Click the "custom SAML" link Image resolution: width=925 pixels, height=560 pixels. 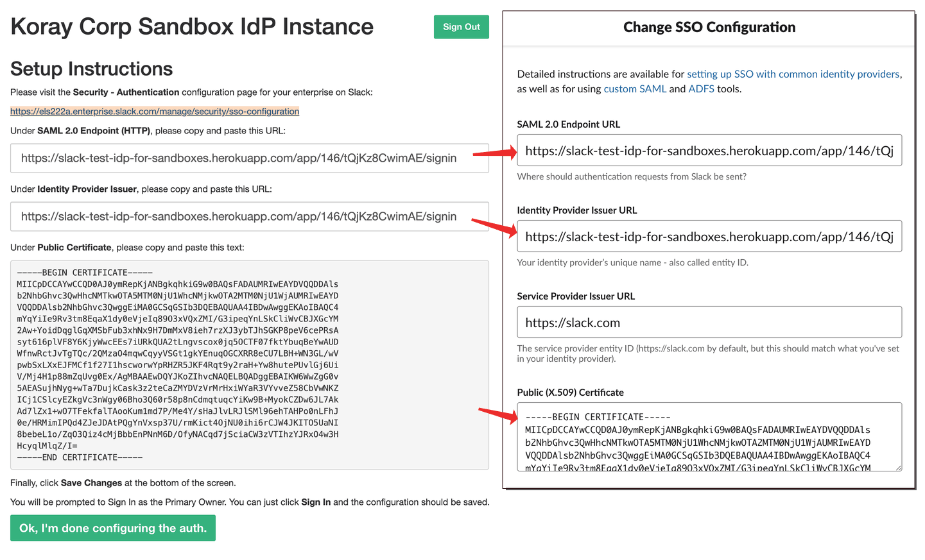(634, 89)
